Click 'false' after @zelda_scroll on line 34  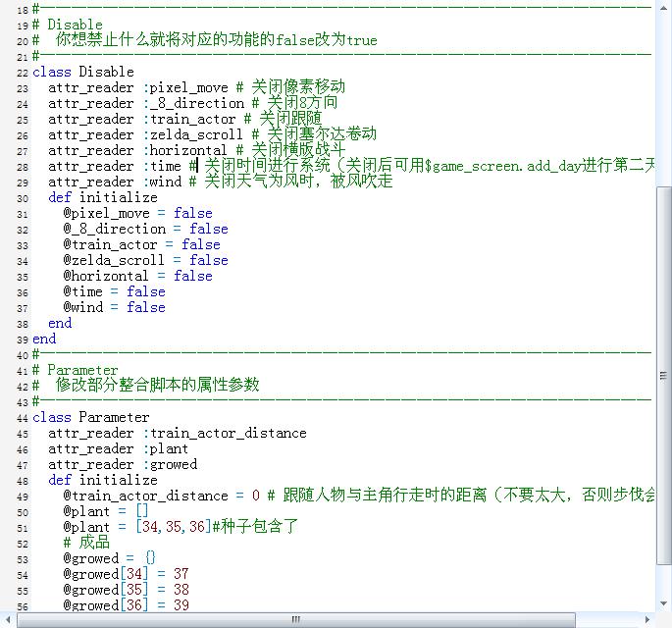click(209, 260)
